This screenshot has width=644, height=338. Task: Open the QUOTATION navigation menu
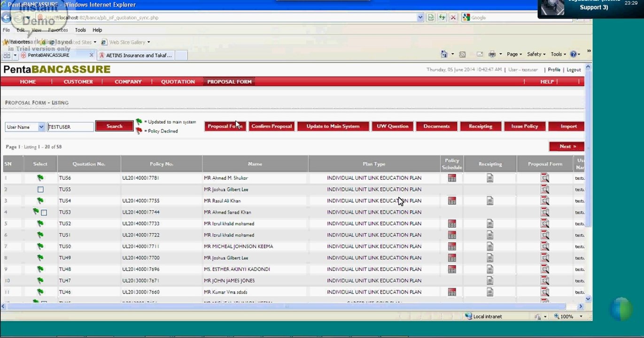pos(178,82)
